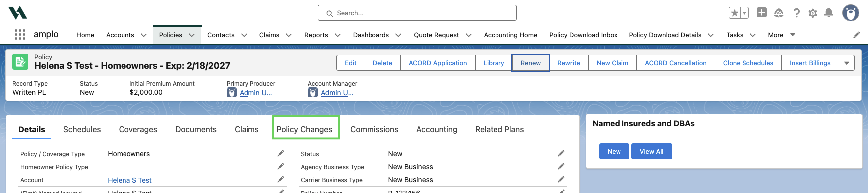Switch to the Schedules tab
The image size is (868, 193).
pyautogui.click(x=82, y=129)
